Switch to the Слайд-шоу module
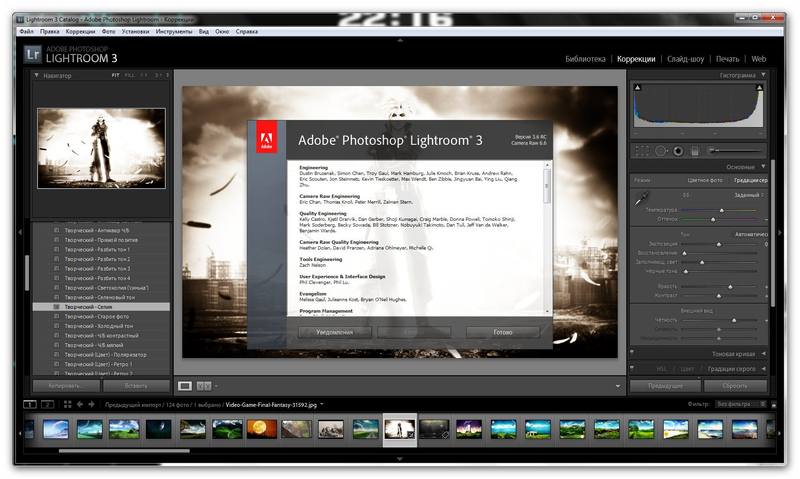The width and height of the screenshot is (800, 479). [x=685, y=59]
